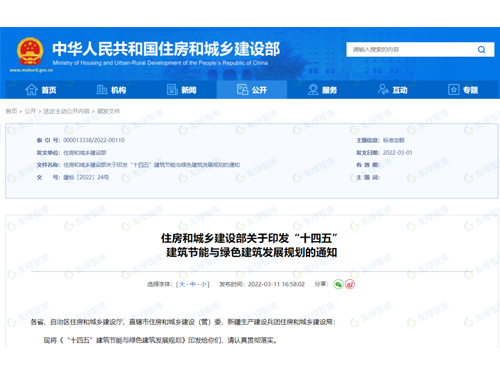Set font size to 大
Viewport: 500px width, 375px height.
tap(182, 284)
